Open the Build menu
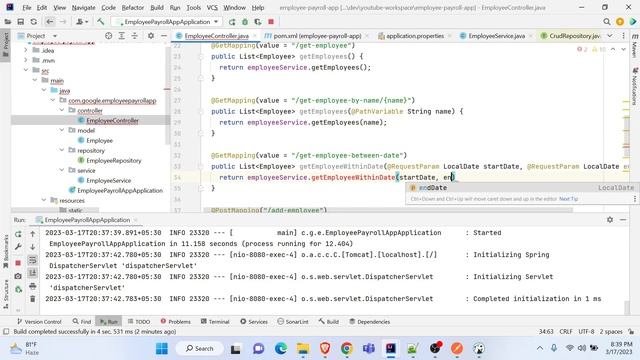 [x=157, y=7]
